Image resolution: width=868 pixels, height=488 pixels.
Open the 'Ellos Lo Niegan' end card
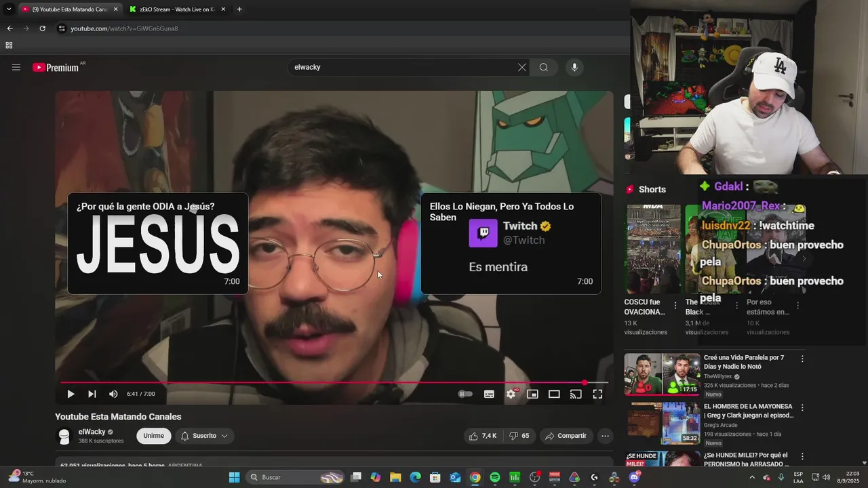point(511,243)
